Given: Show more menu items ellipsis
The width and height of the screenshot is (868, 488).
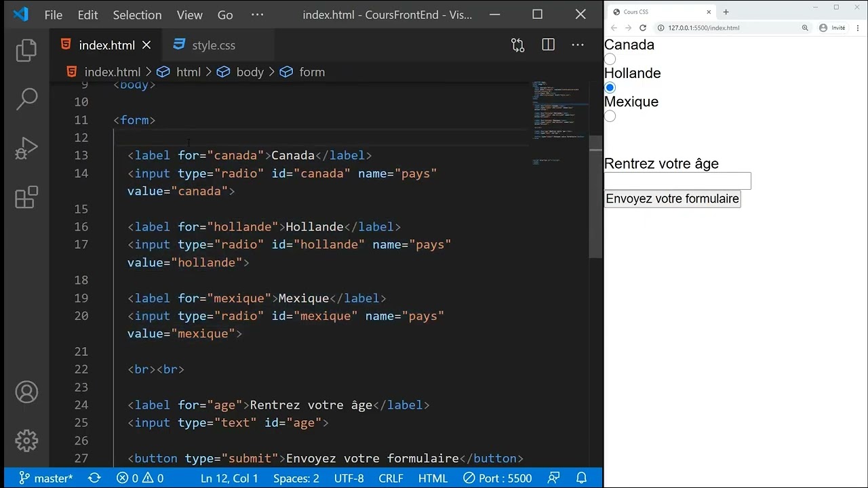Looking at the screenshot, I should coord(258,14).
